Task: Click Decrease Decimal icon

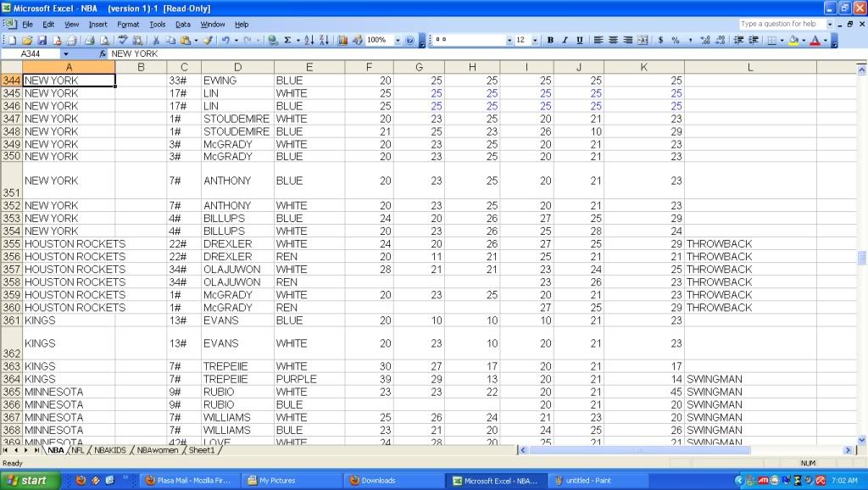Action: click(x=720, y=41)
